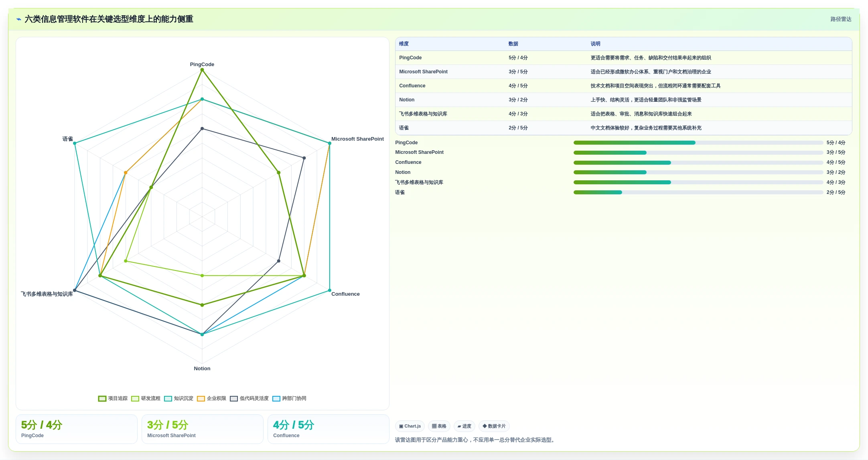
Task: Select the 飞书多维表格与知识库 table row name
Action: [423, 114]
